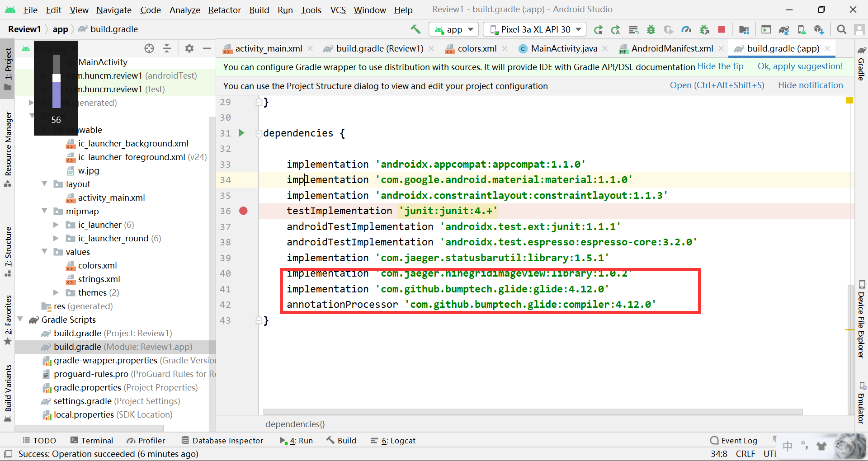Toggle the Emulator tool window
Viewport: 868px width, 461px height.
(861, 403)
